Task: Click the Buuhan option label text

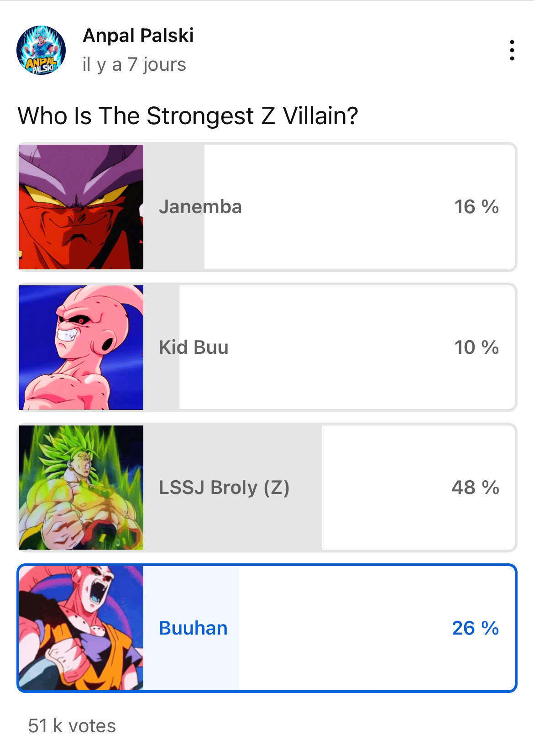Action: 193,628
